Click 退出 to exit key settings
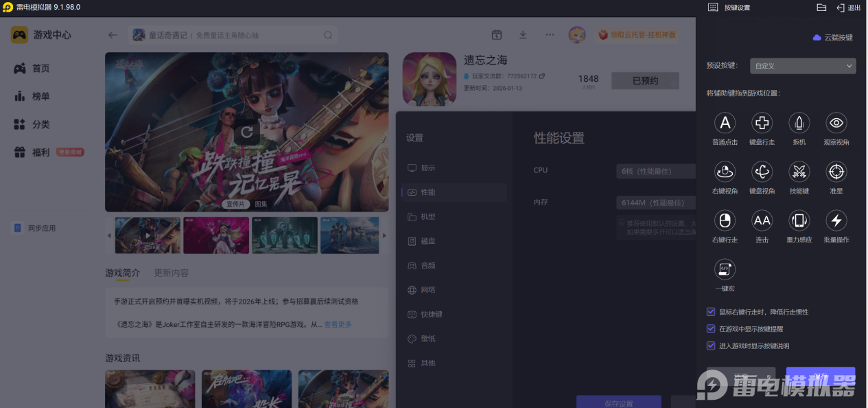The width and height of the screenshot is (868, 408). [849, 8]
